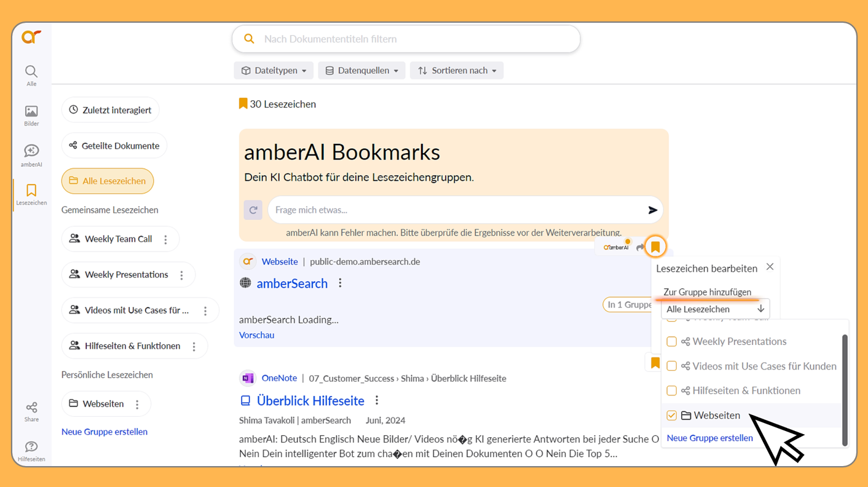Open options for the Weekly Presentations group
The image size is (868, 487).
[x=181, y=275]
